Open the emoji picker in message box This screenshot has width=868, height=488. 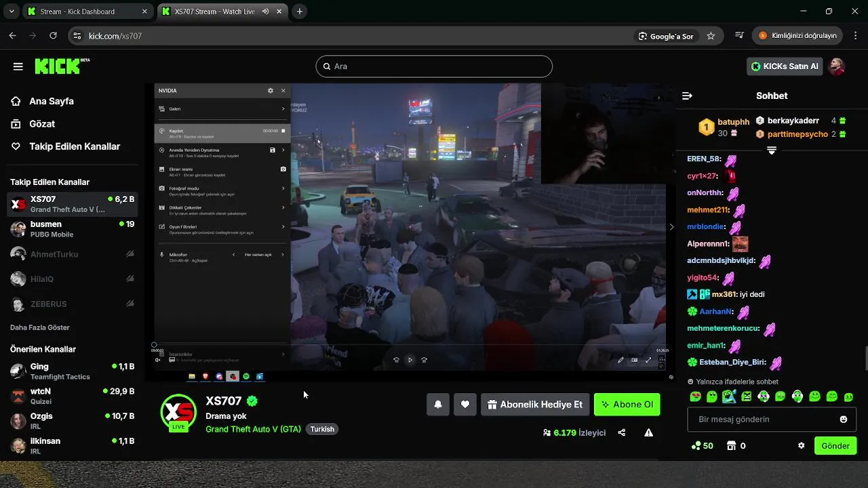844,420
